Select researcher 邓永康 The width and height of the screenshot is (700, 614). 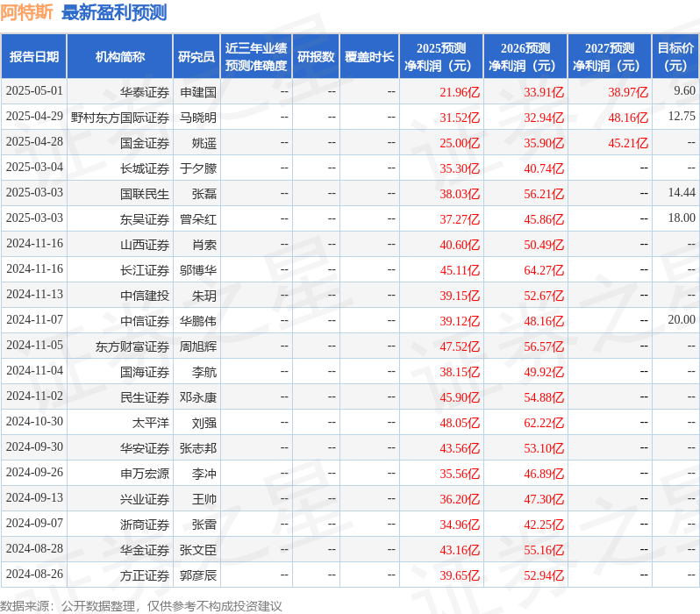pyautogui.click(x=198, y=398)
